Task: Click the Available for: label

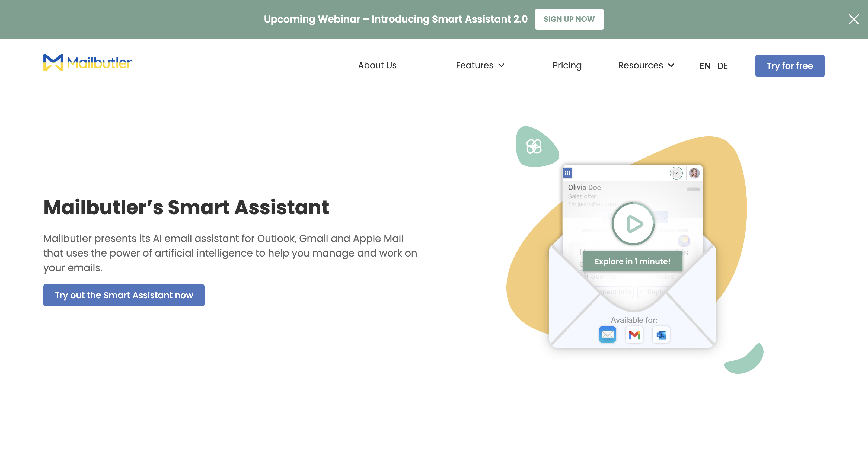Action: [x=634, y=320]
